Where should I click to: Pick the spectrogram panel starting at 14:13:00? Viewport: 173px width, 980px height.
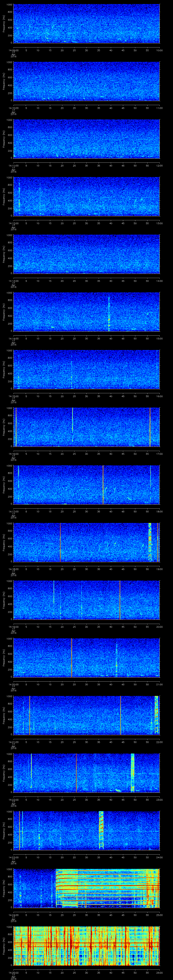tap(86, 254)
